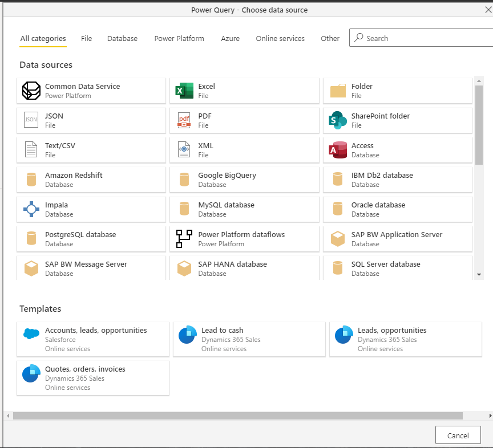Select the XML file icon
This screenshot has height=448, width=493.
pyautogui.click(x=184, y=149)
